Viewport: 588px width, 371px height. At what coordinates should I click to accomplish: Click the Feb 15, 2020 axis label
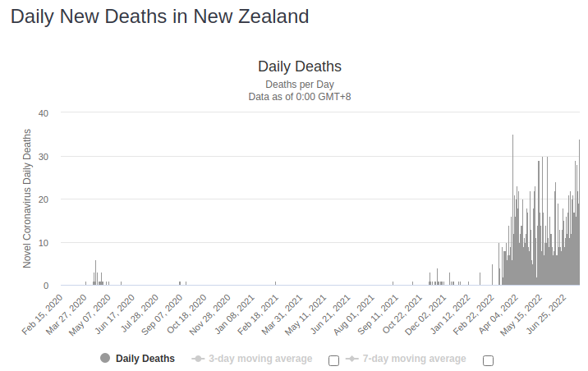[x=44, y=310]
